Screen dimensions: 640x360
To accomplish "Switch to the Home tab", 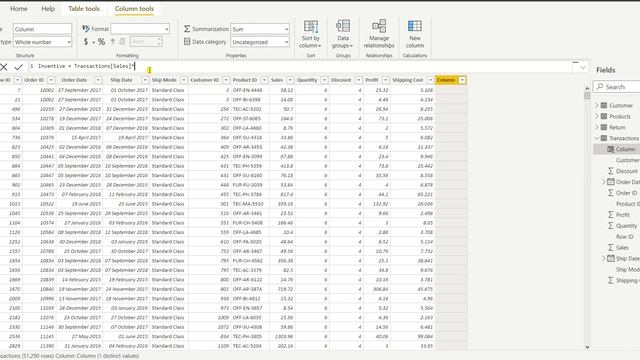I will pyautogui.click(x=19, y=9).
